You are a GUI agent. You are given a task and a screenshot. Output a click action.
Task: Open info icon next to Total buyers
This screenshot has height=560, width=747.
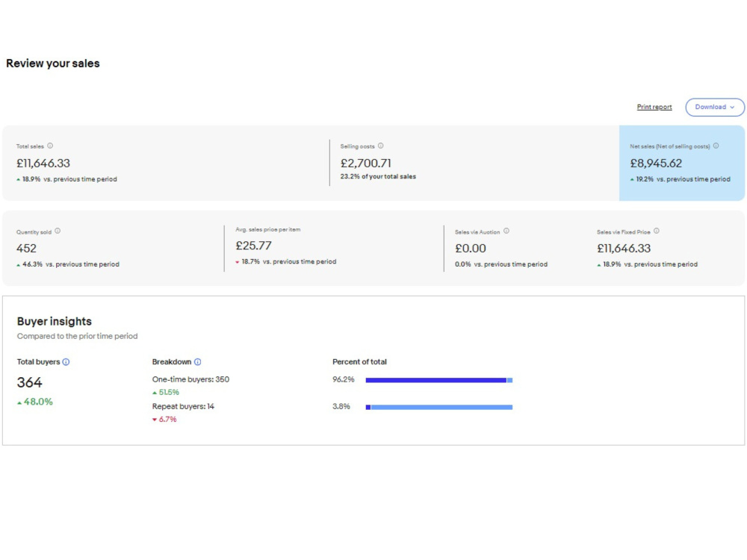click(x=66, y=362)
